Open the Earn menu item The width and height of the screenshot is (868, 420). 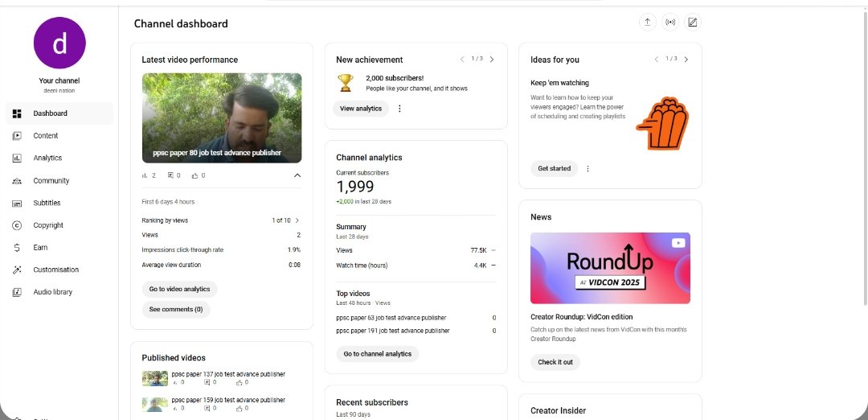(59, 248)
